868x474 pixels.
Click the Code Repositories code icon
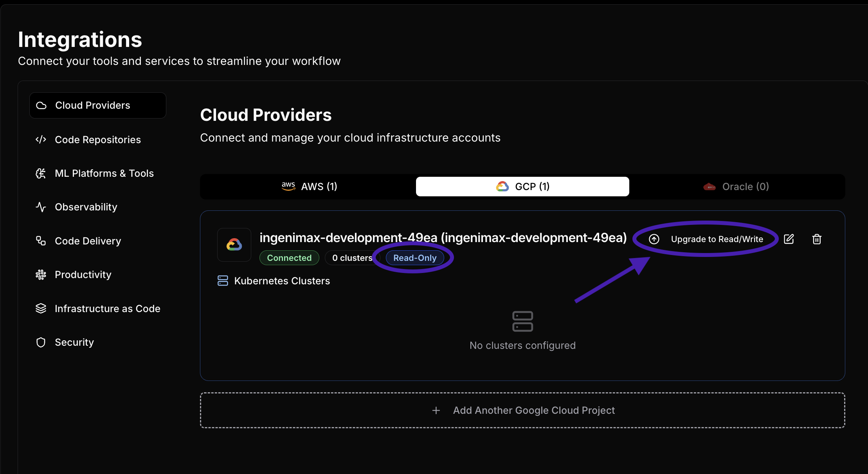click(41, 139)
